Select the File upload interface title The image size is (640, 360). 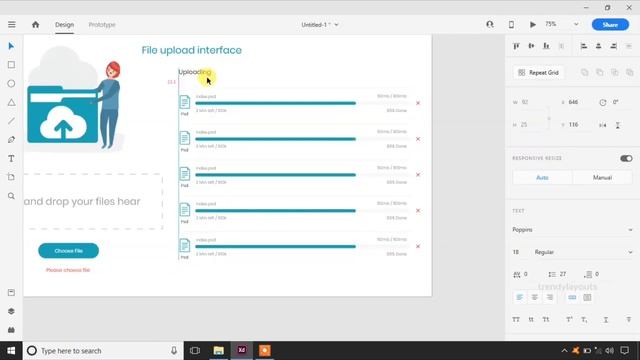(191, 50)
